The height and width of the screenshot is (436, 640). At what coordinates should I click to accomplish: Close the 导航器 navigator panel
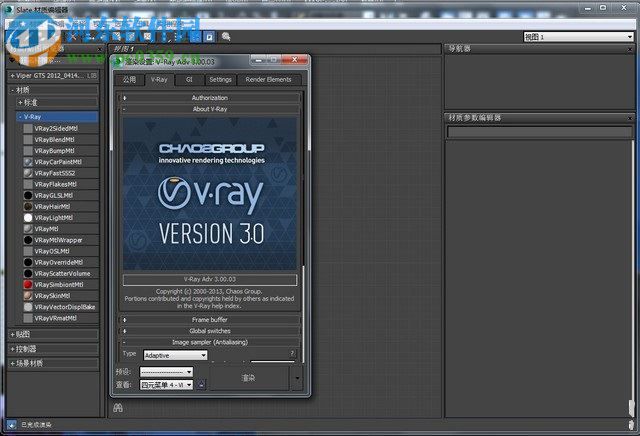631,49
